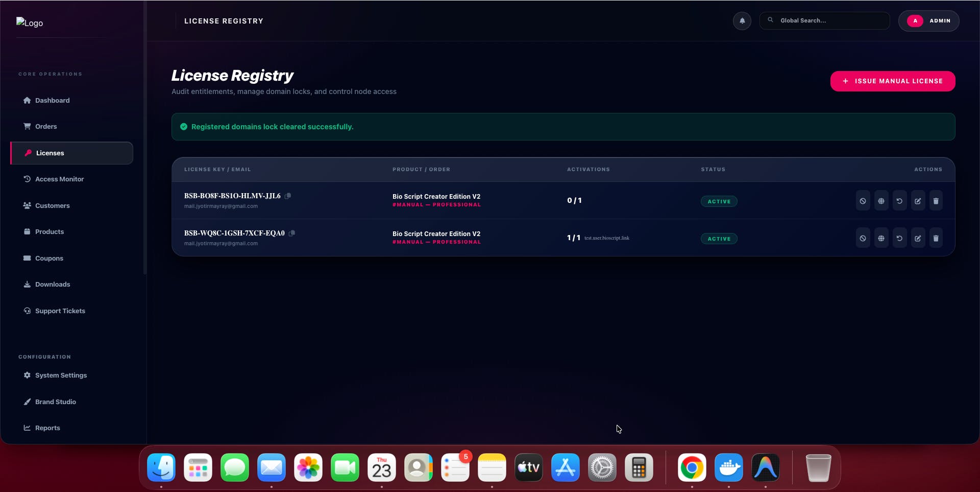Open notifications bell

coord(742,21)
